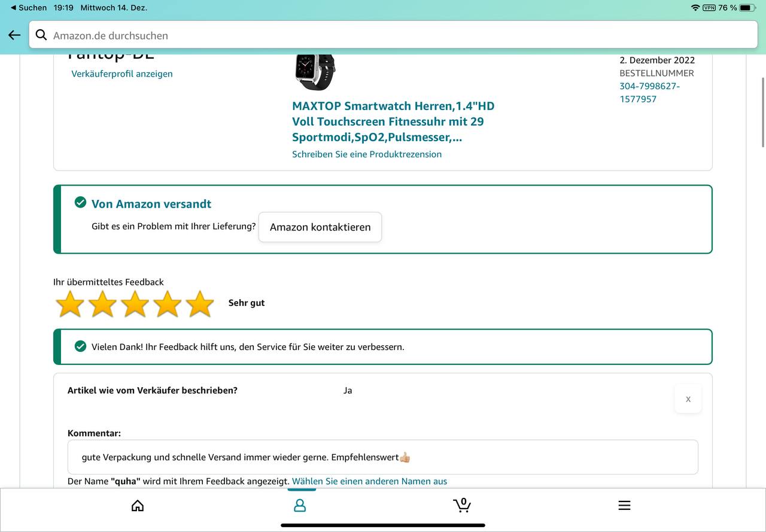Click 'Wählen Sie einen anderen Namen aus' link

click(369, 481)
